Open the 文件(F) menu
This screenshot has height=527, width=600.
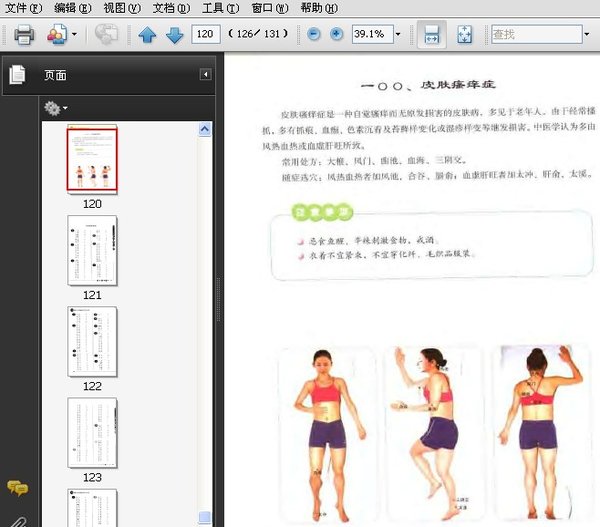pyautogui.click(x=23, y=8)
